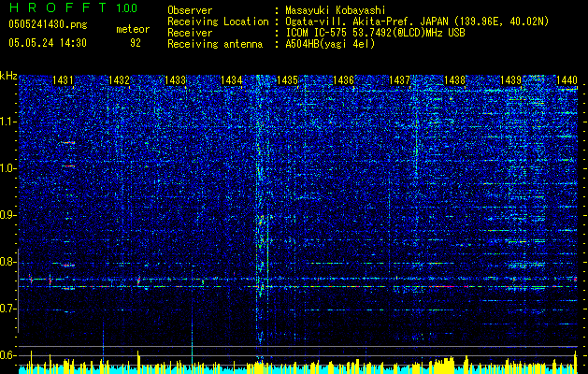This screenshot has width=588, height=374.
Task: Click the kHz axis unit label
Action: pyautogui.click(x=8, y=76)
